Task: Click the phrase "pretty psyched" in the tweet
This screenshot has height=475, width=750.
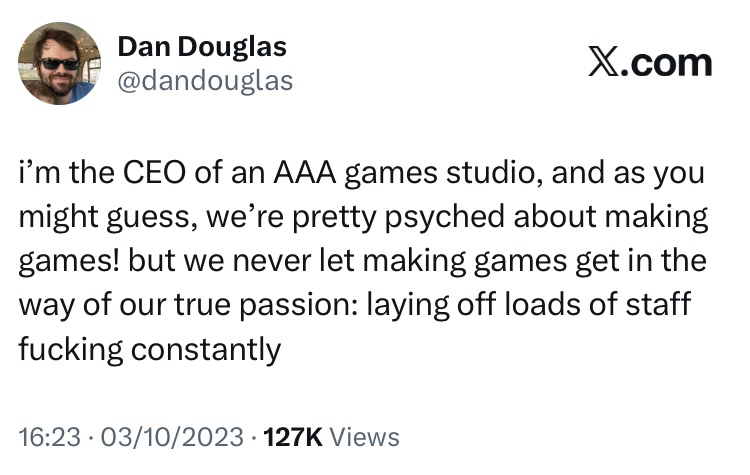Action: pos(394,219)
